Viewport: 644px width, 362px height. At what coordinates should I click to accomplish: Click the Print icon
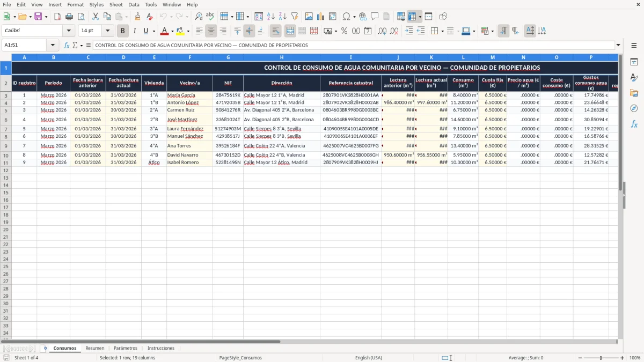pyautogui.click(x=69, y=17)
